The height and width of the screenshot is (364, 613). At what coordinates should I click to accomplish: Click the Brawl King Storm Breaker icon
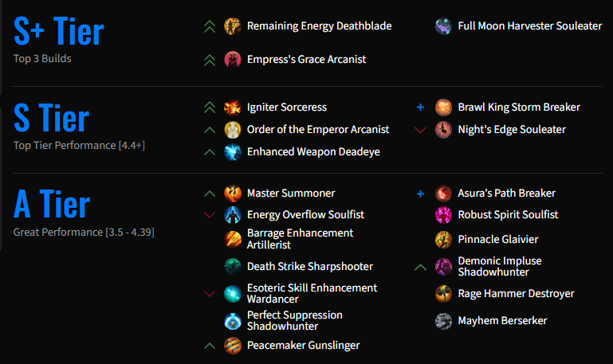pyautogui.click(x=443, y=108)
